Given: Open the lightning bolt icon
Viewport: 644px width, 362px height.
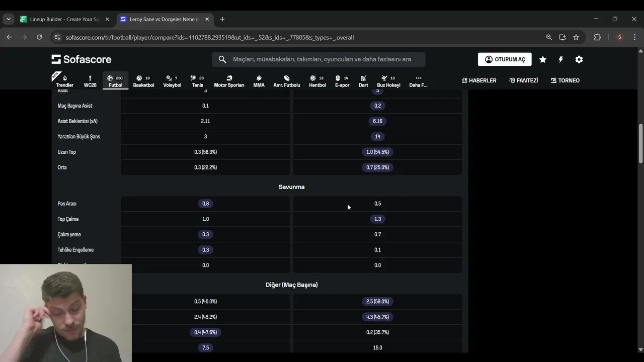Looking at the screenshot, I should click(x=560, y=59).
